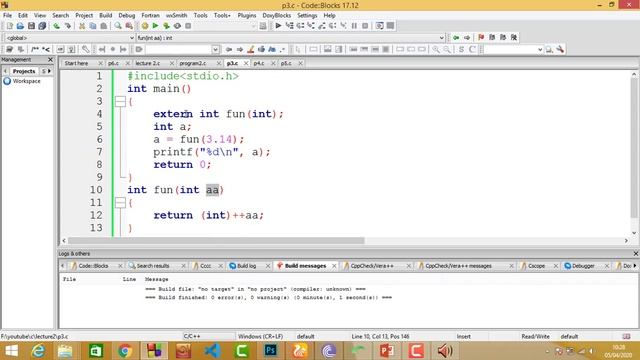Open Chrome from the taskbar
This screenshot has height=360, width=640.
(125, 351)
